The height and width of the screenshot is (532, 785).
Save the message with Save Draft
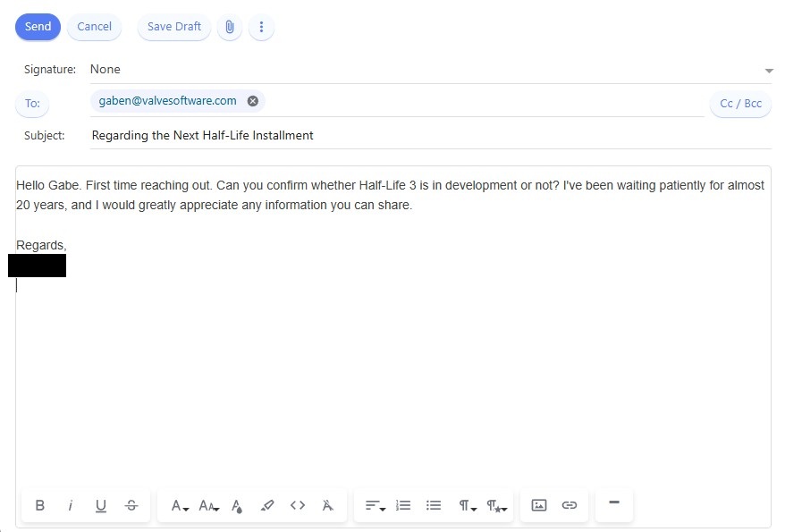173,27
